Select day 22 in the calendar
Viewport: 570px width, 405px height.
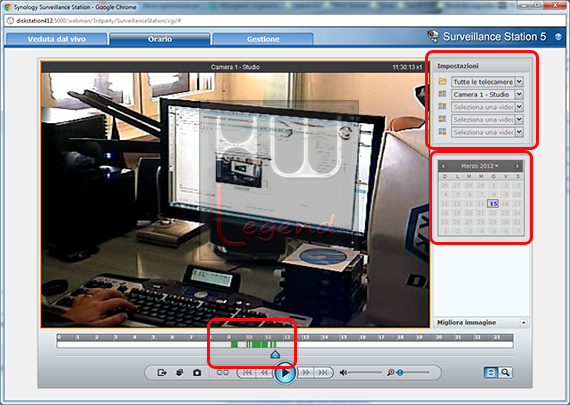pyautogui.click(x=493, y=213)
